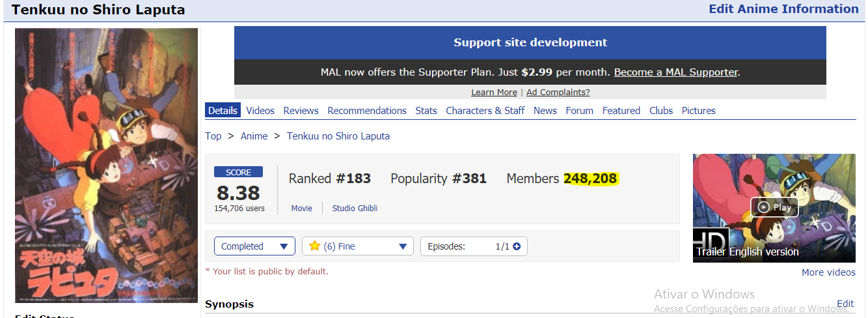Click the Tenkuu no Shiro Laputa page title
This screenshot has height=318, width=868.
[98, 10]
